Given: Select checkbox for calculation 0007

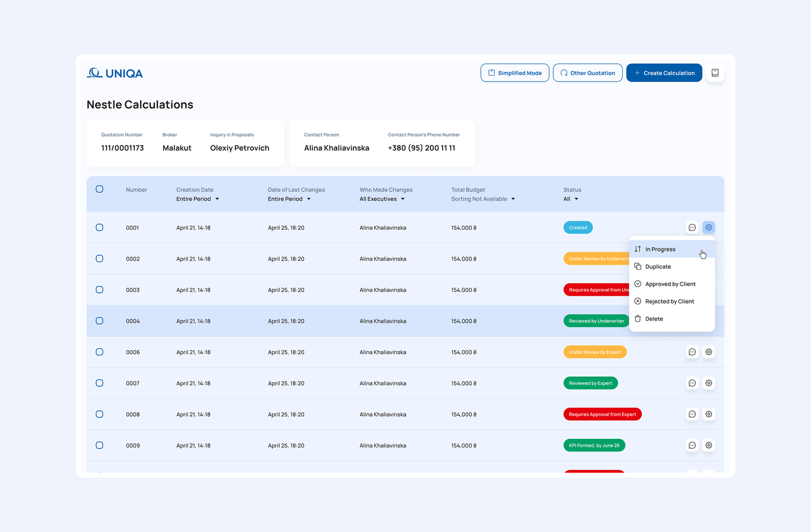Looking at the screenshot, I should click(x=100, y=383).
